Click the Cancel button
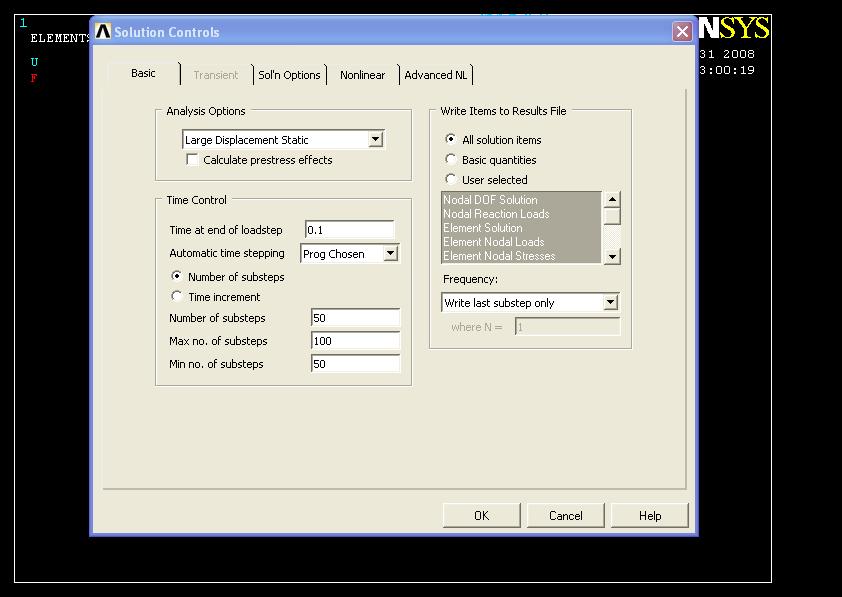This screenshot has height=597, width=842. tap(565, 515)
